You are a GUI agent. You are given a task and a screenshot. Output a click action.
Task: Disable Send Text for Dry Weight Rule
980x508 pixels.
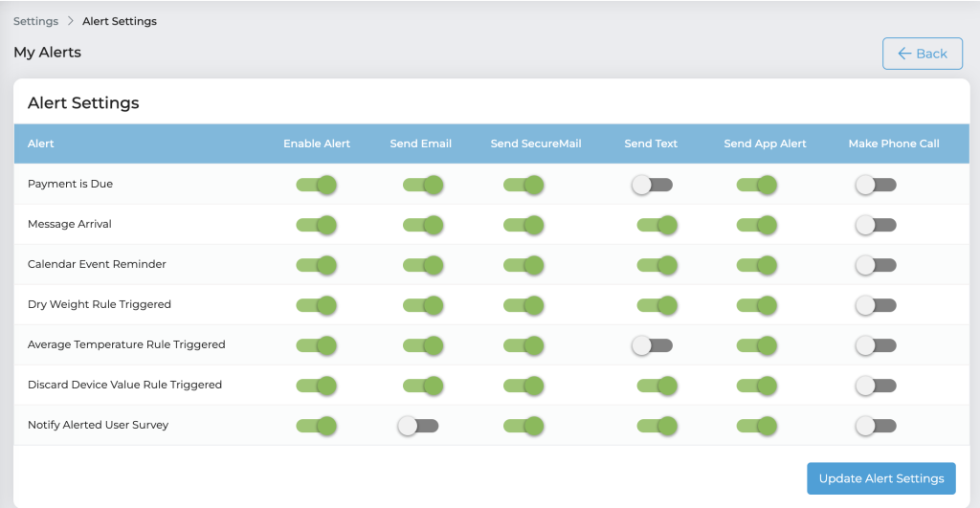657,305
